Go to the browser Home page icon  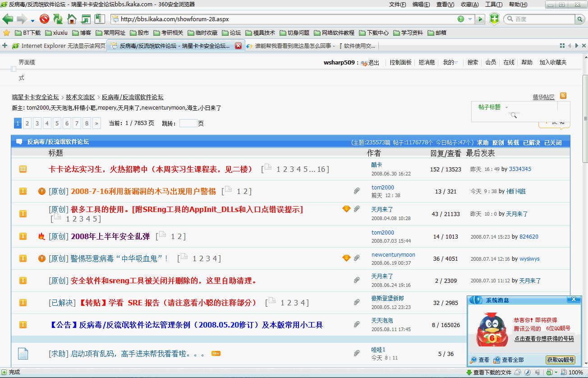[72, 19]
